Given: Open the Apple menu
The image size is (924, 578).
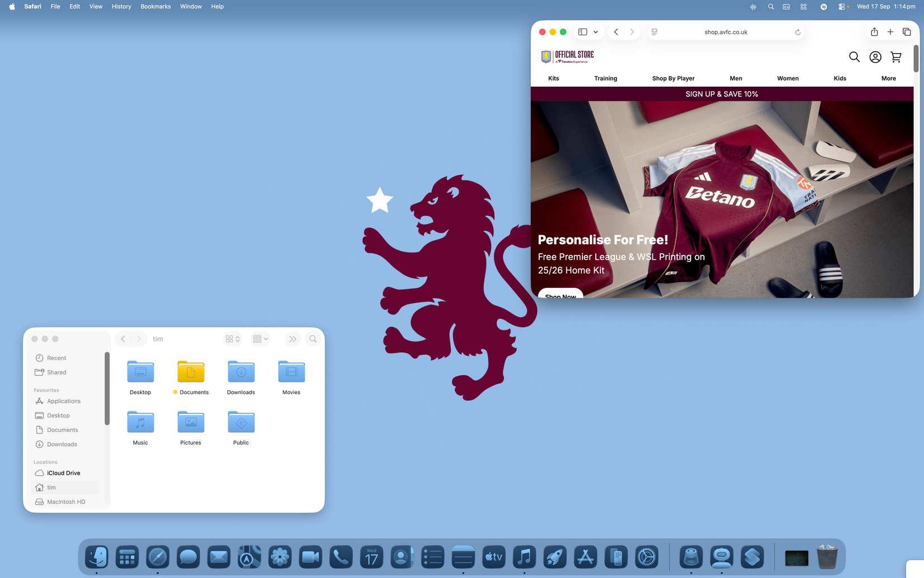Looking at the screenshot, I should 12,7.
